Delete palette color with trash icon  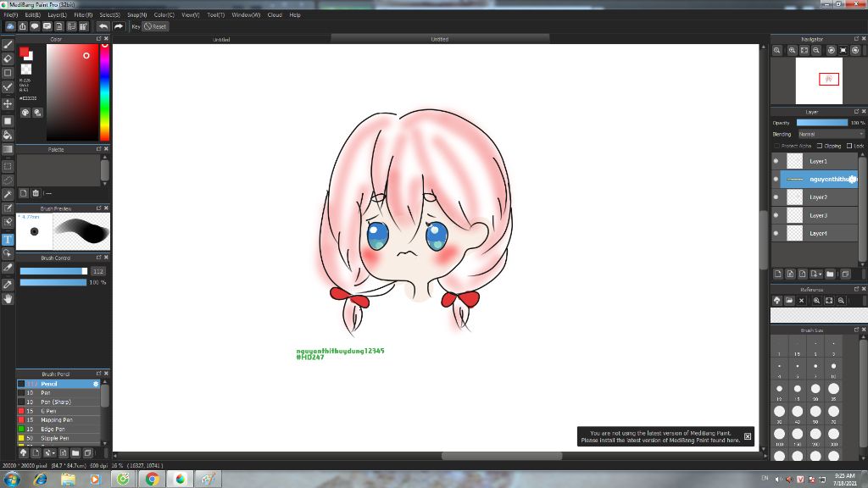[36, 193]
